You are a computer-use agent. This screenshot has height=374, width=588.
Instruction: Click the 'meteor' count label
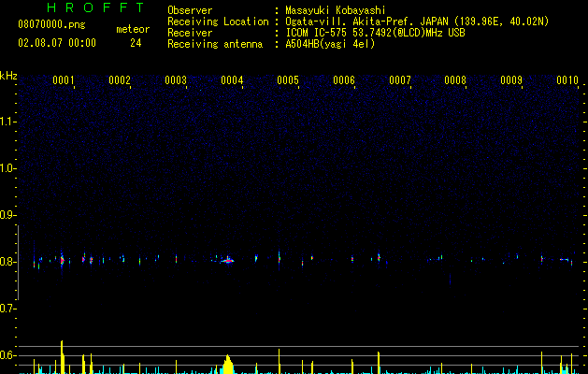[133, 29]
